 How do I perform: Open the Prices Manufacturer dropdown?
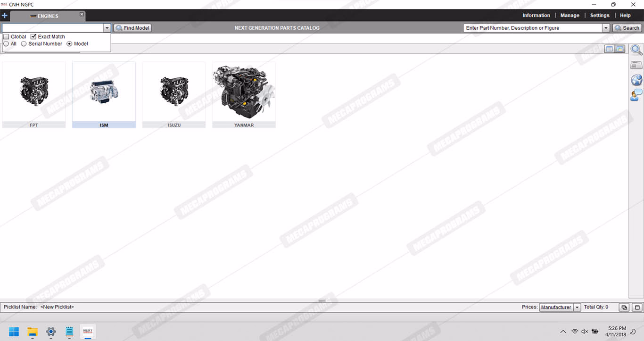click(x=577, y=307)
